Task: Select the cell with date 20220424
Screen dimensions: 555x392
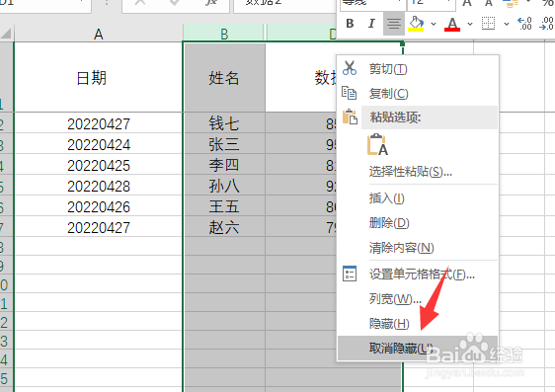Action: [x=99, y=144]
